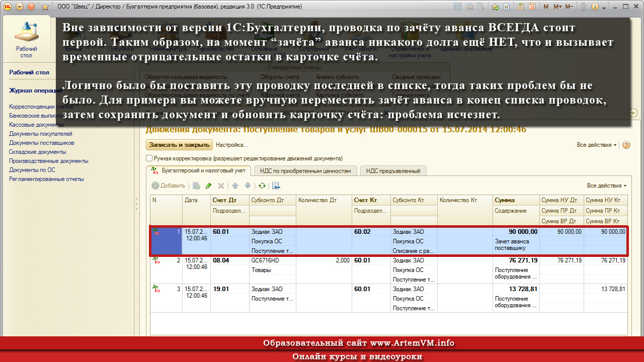Select the 13 728,81 amount cell in row 3

pyautogui.click(x=516, y=289)
